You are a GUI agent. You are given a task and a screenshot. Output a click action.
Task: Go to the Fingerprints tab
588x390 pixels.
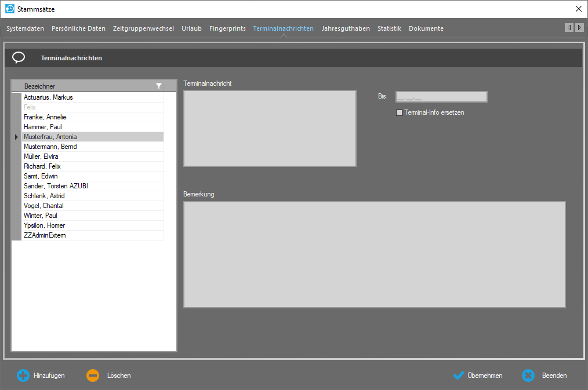227,28
